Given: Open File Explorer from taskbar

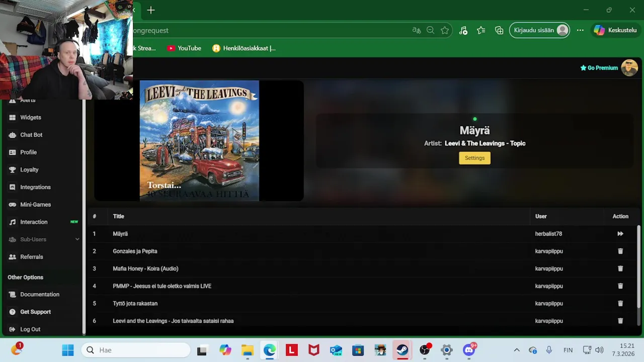Looking at the screenshot, I should [x=247, y=350].
